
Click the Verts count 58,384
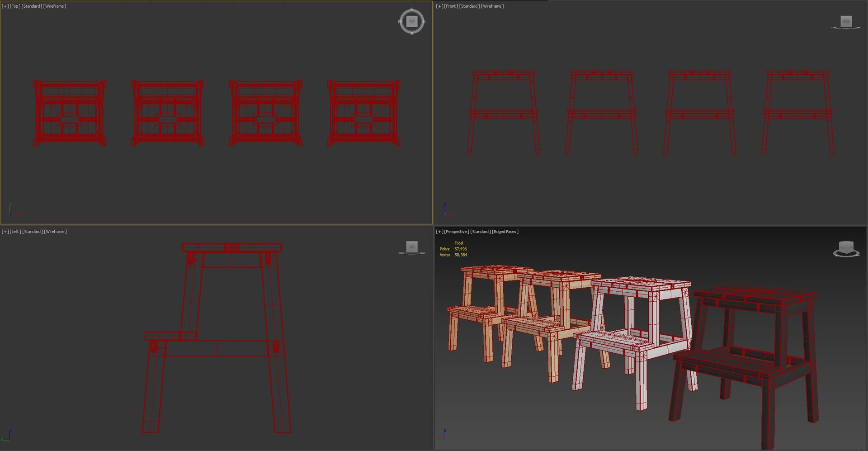point(461,255)
